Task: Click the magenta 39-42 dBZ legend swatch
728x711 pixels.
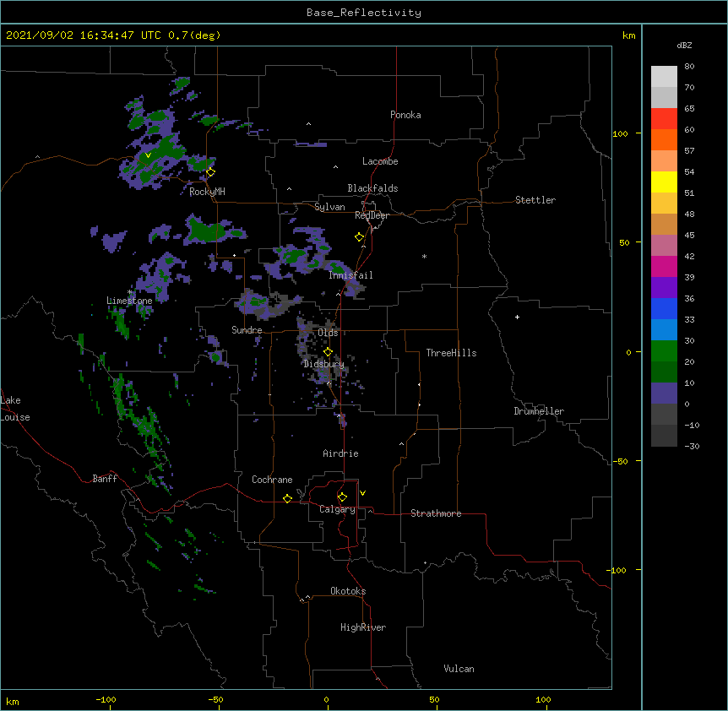Action: click(x=664, y=267)
